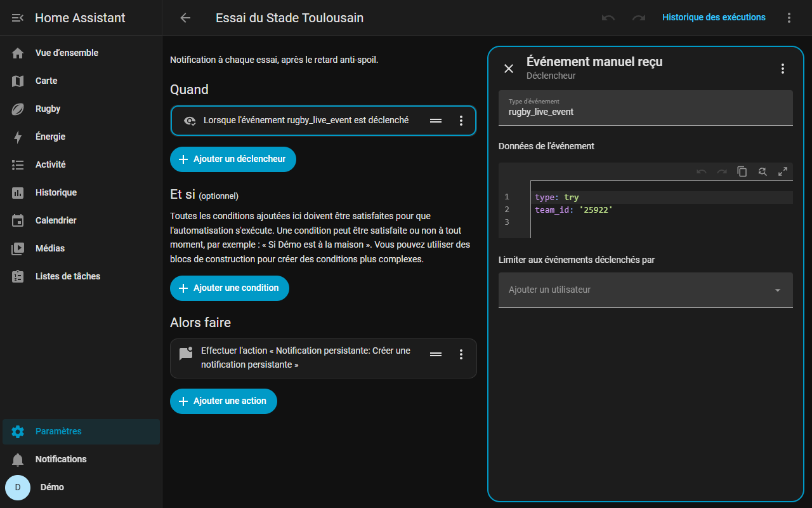Open options menu for persistent notification action
812x508 pixels.
click(x=461, y=354)
